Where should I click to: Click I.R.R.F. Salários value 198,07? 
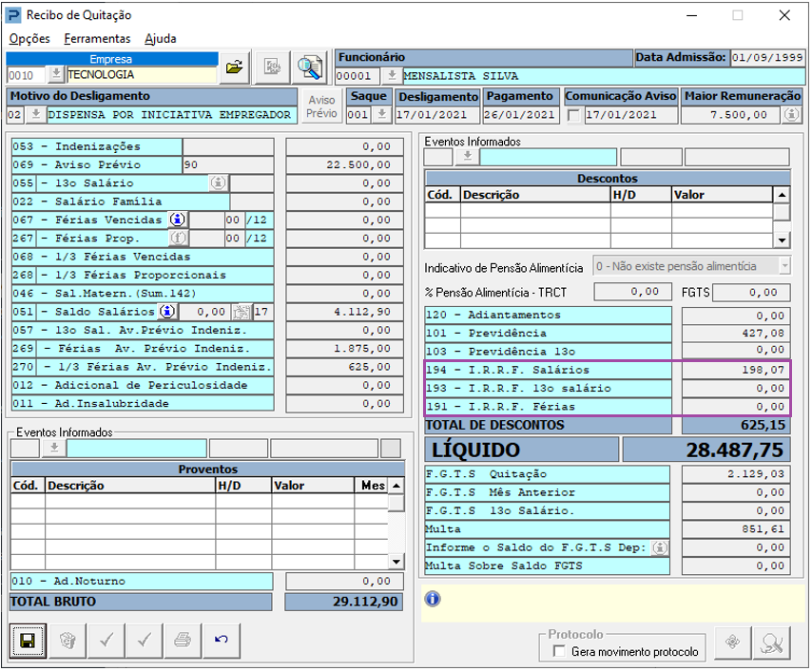736,370
